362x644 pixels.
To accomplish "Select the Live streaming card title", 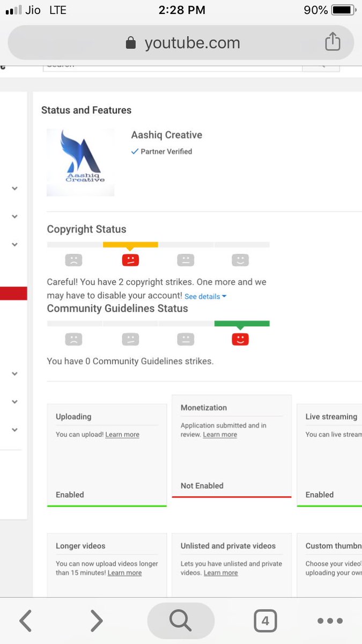I will (331, 416).
